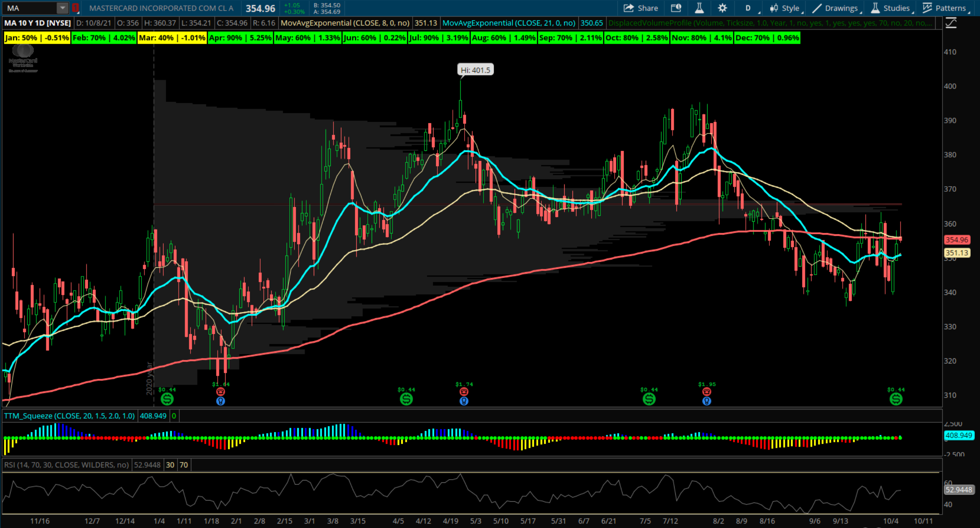Click the 408.949 TTM axis bubble

(959, 435)
